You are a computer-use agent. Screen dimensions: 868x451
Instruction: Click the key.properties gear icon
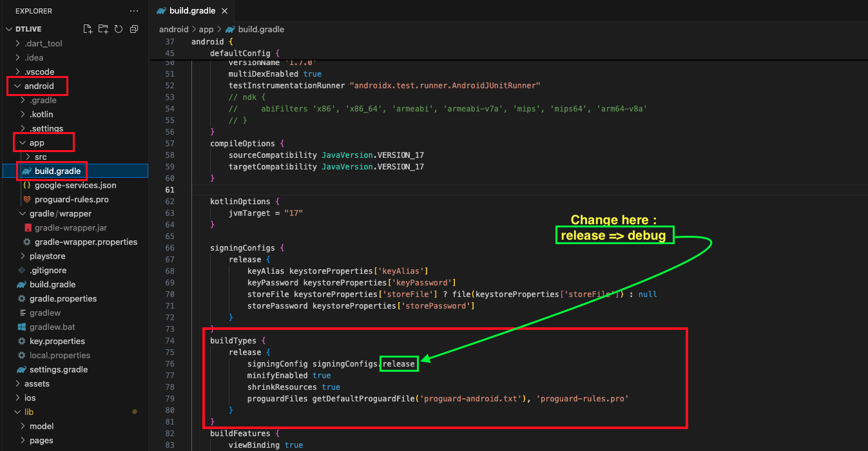22,341
